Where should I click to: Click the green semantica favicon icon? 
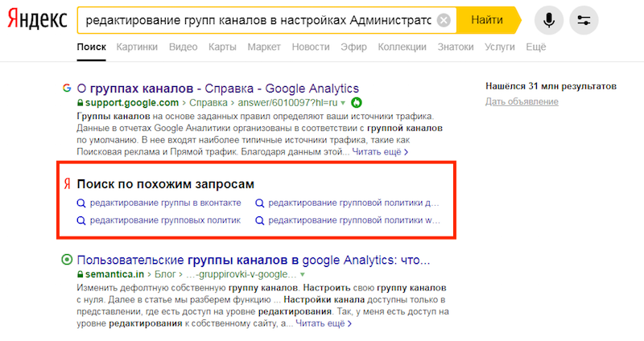[67, 259]
